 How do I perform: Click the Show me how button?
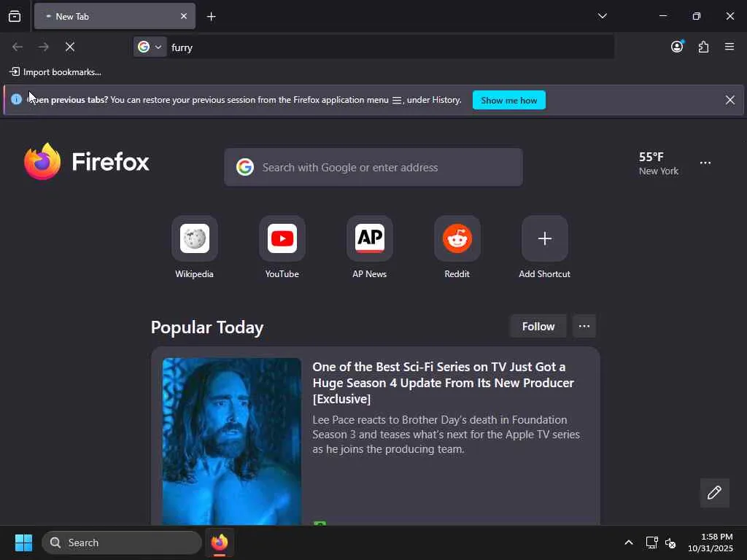[x=508, y=100]
